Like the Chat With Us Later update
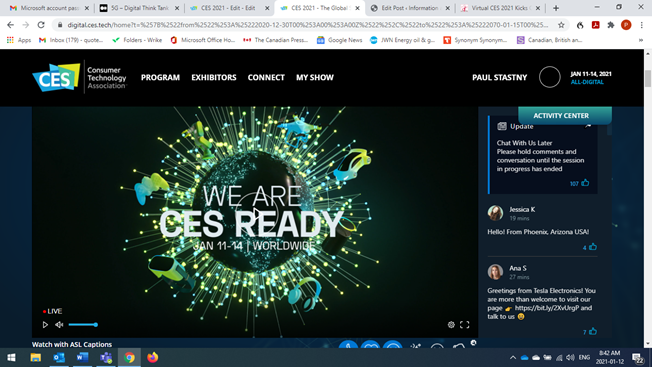 585,182
